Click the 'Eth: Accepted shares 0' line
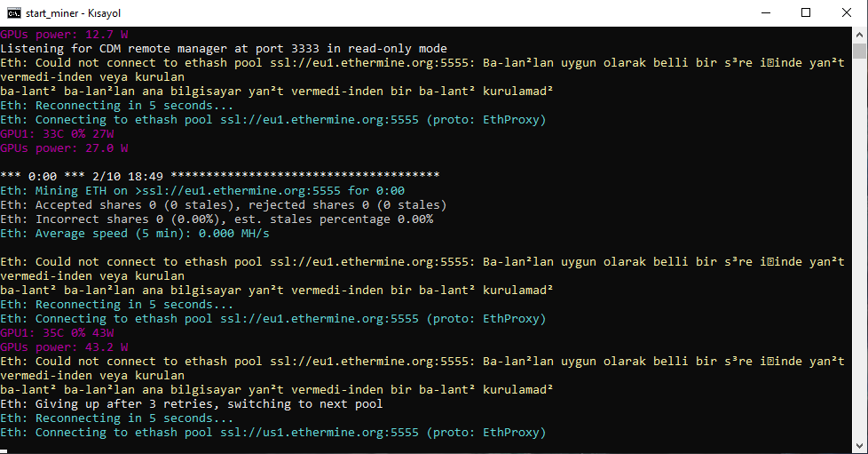 224,205
